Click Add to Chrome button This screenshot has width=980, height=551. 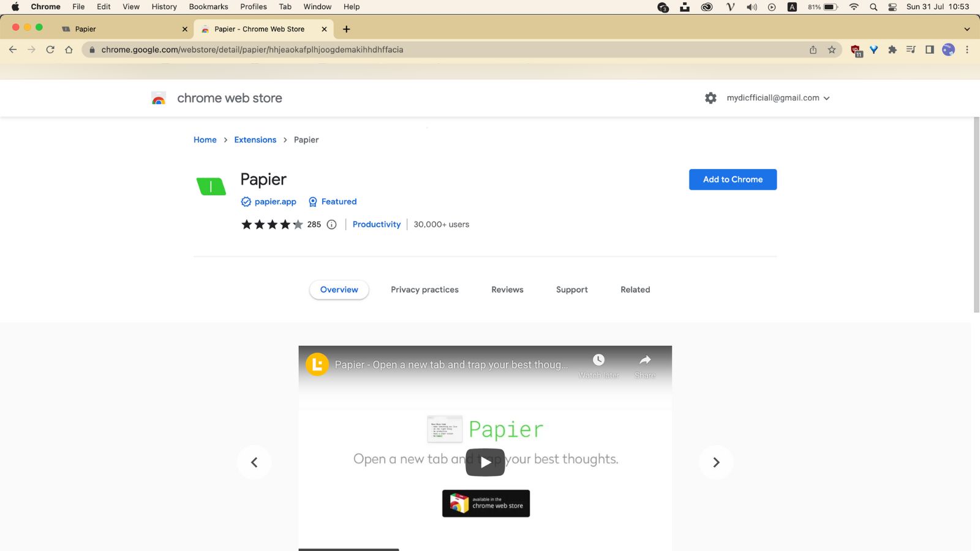[x=733, y=179]
